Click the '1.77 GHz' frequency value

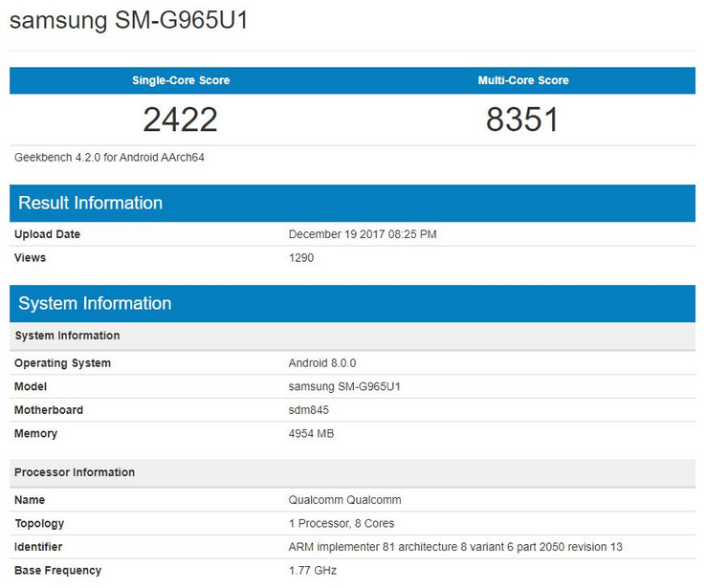coord(313,571)
